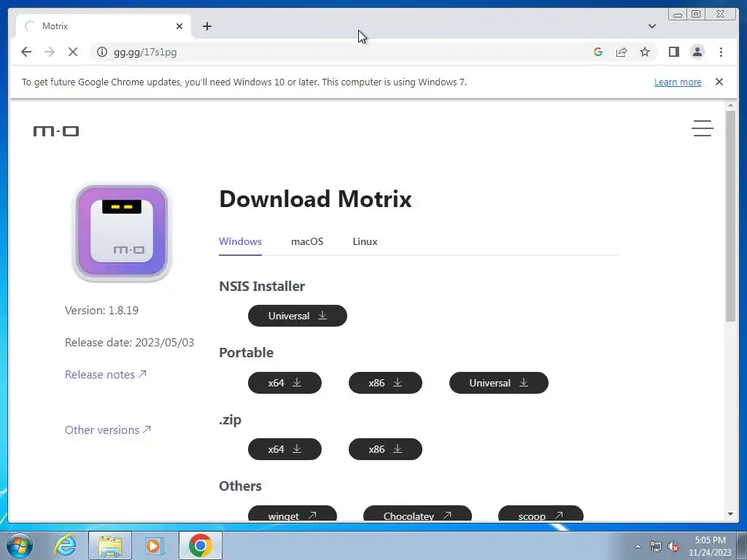The height and width of the screenshot is (560, 747).
Task: Open Chocolatey install option
Action: (x=417, y=514)
